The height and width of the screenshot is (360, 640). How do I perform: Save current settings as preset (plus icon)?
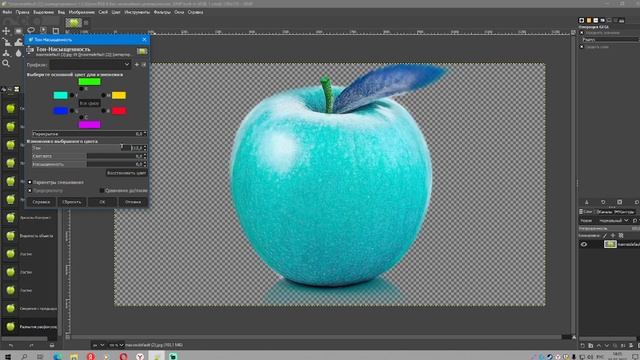137,64
